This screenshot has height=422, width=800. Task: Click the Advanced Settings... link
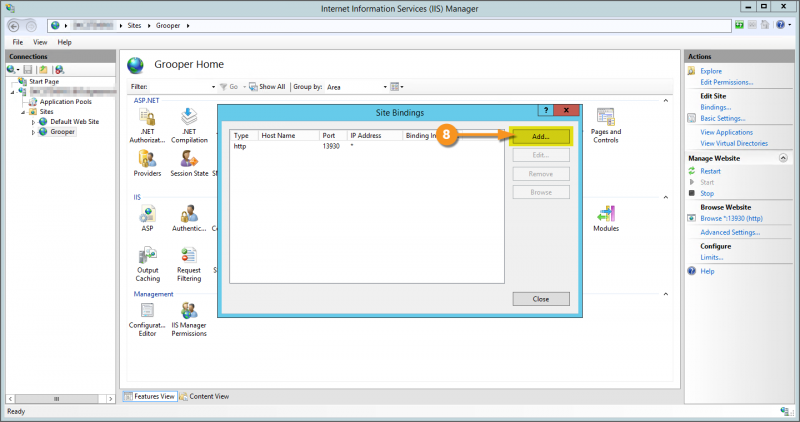(730, 232)
